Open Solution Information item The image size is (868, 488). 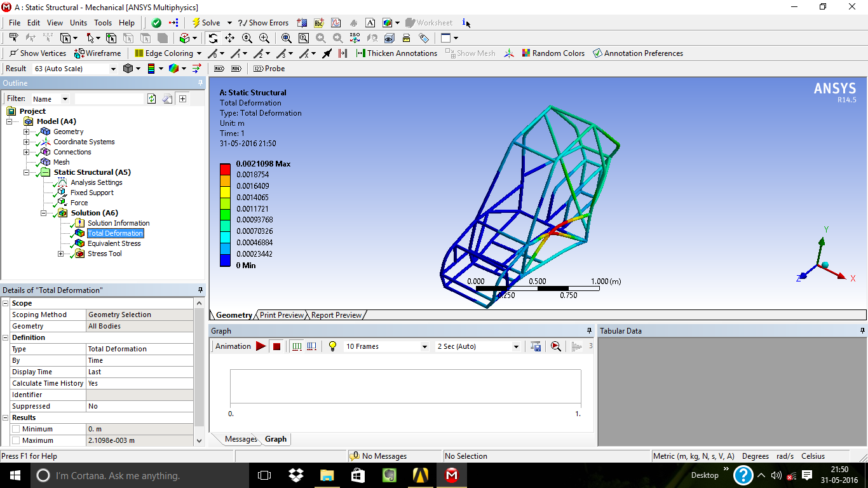tap(119, 223)
